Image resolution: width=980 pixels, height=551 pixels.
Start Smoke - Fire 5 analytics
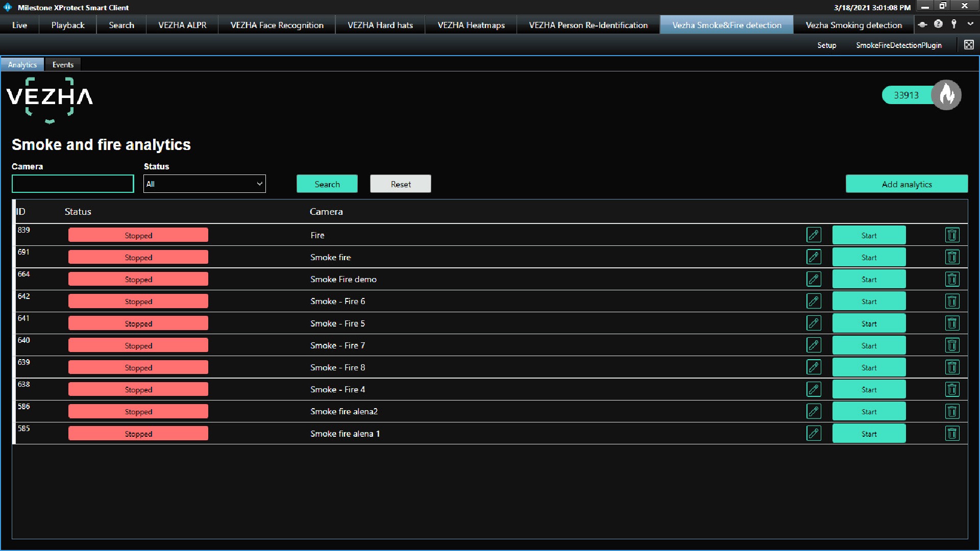[869, 323]
